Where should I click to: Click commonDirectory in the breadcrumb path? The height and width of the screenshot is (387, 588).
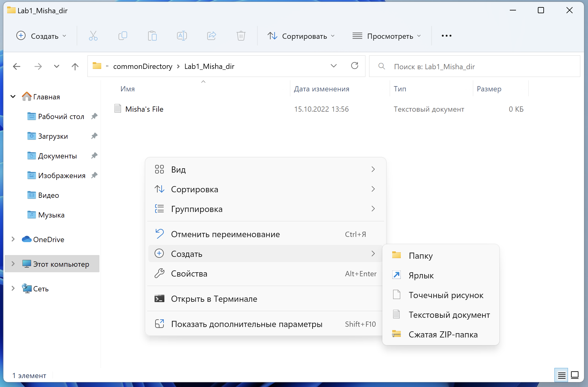pos(143,66)
